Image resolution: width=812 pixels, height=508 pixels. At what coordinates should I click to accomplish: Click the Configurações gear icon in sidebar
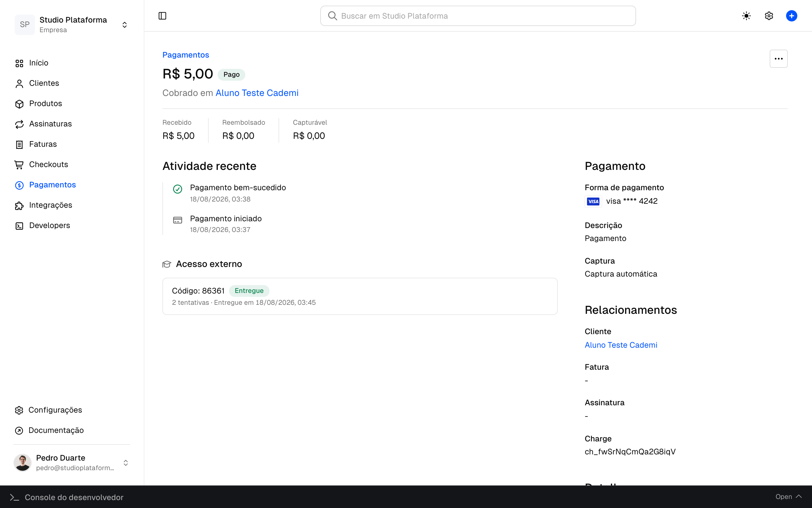19,410
